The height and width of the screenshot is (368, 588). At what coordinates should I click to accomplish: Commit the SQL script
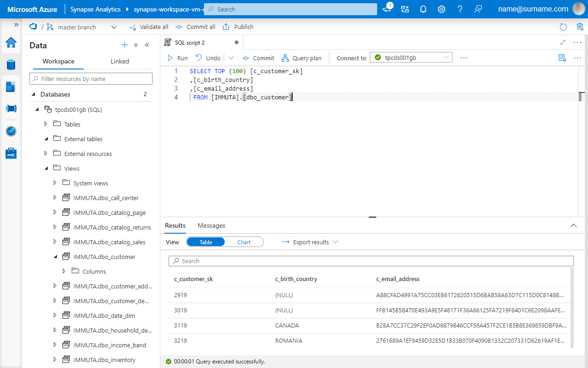tap(258, 58)
